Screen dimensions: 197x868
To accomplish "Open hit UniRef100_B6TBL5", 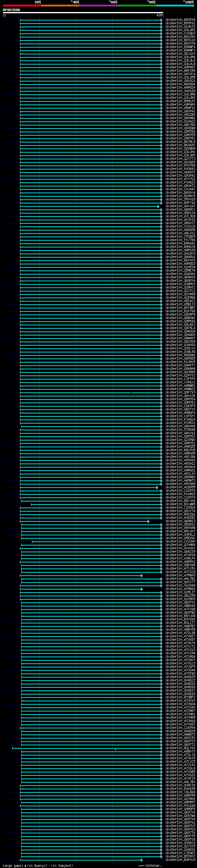I will (x=180, y=142).
